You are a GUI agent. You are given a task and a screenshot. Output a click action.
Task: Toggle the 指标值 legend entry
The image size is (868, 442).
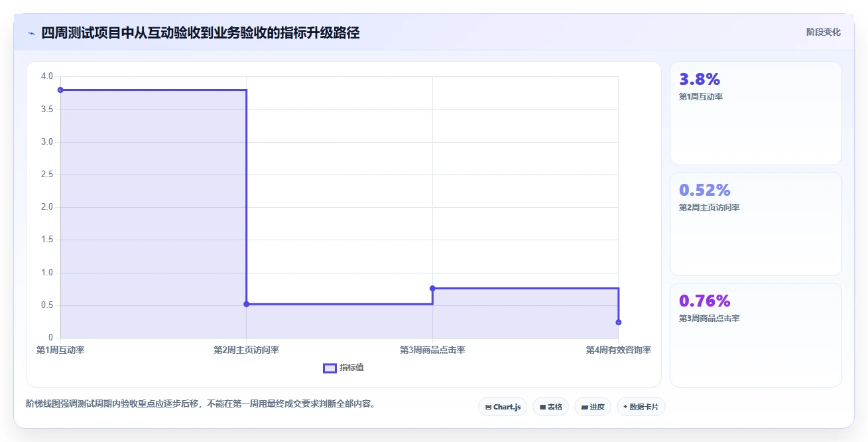tap(343, 368)
